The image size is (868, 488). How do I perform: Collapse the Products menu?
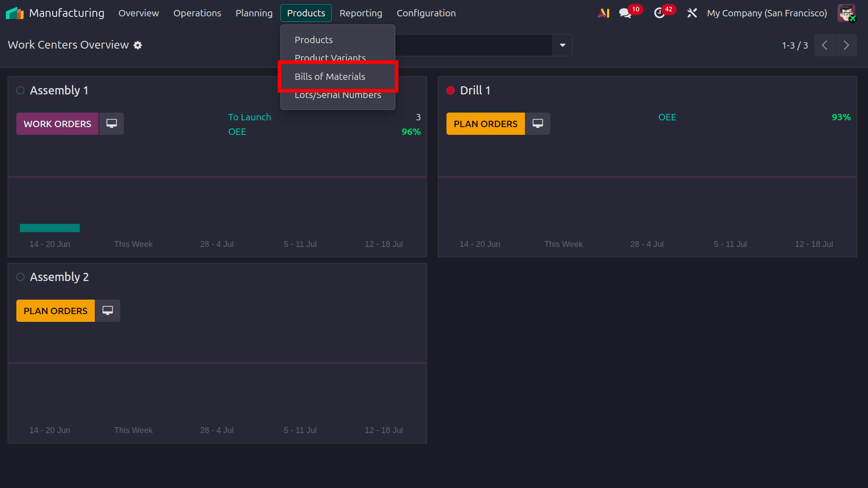point(306,13)
